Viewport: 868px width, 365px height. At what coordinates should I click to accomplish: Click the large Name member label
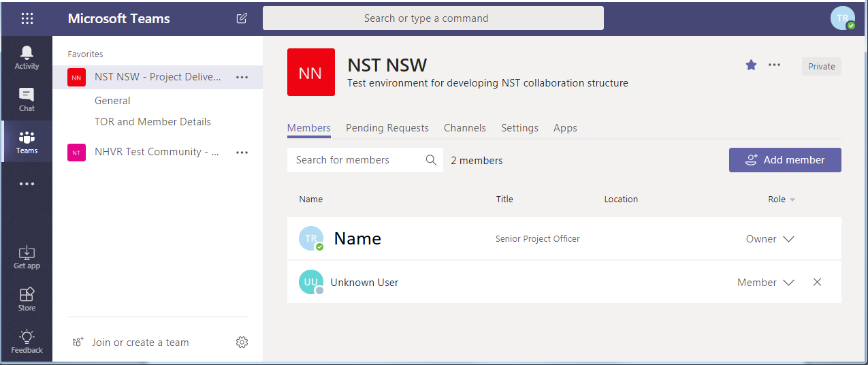point(357,238)
